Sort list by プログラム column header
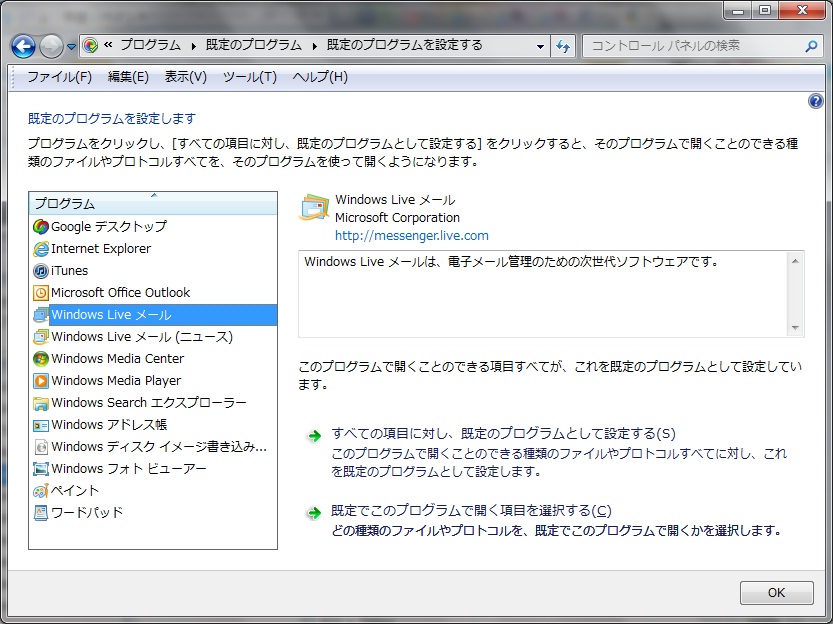The height and width of the screenshot is (624, 833). 153,203
